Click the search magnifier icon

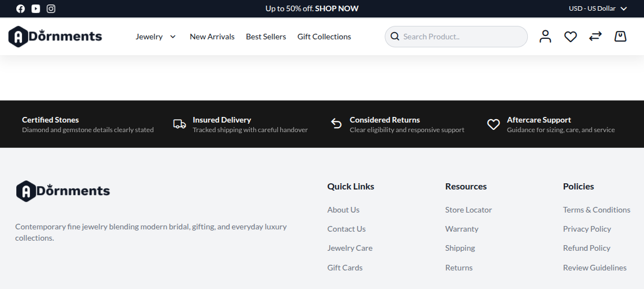[x=395, y=37]
